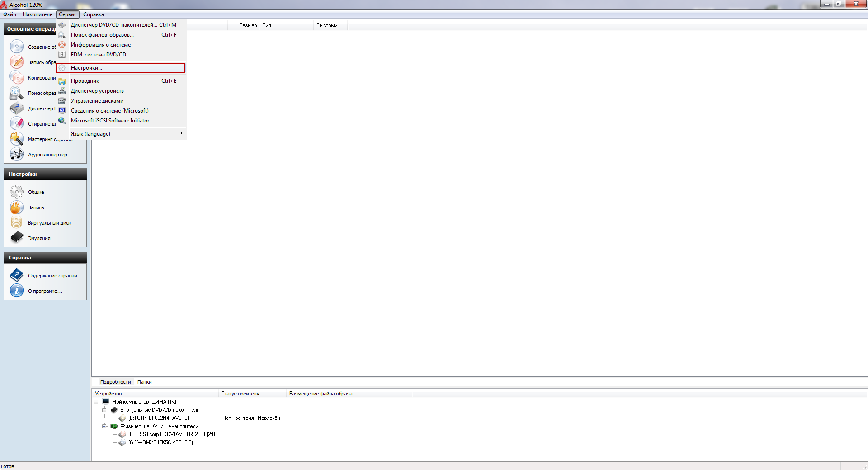Click the image search magnifier icon in sidebar
The width and height of the screenshot is (868, 470).
17,93
